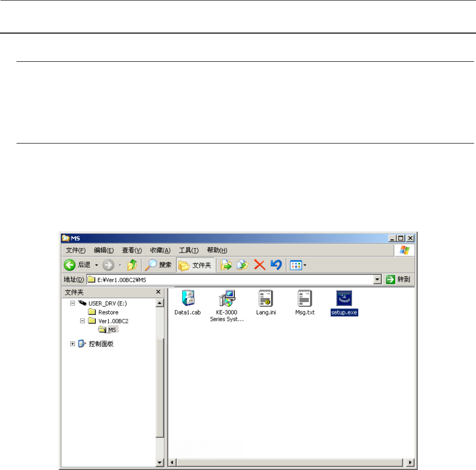
Task: Expand the address bar dropdown arrow
Action: 377,279
